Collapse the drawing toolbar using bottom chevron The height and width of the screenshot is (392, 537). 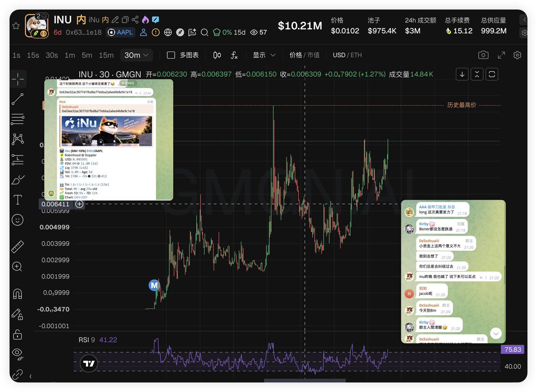(x=30, y=376)
